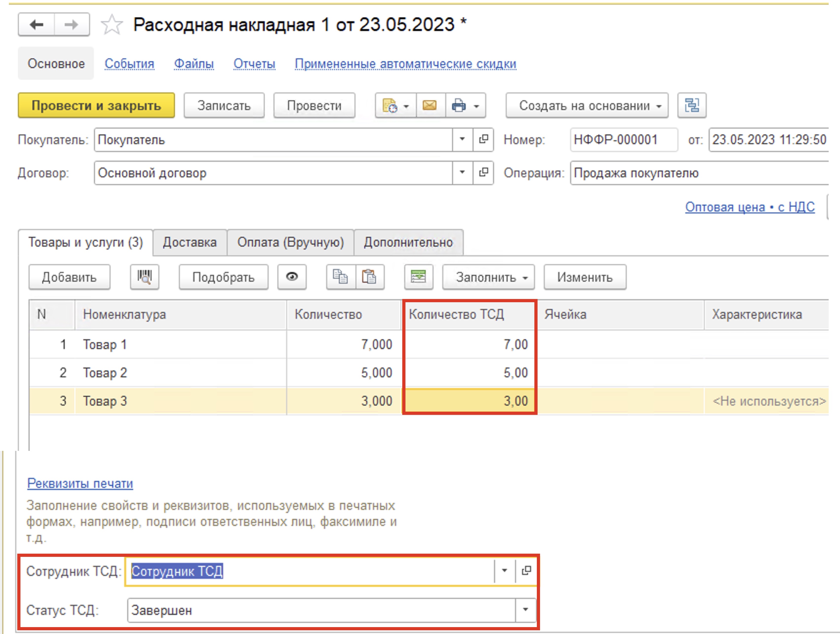This screenshot has width=840, height=634.
Task: Select the Товары и услуги (3) tab
Action: [x=86, y=242]
